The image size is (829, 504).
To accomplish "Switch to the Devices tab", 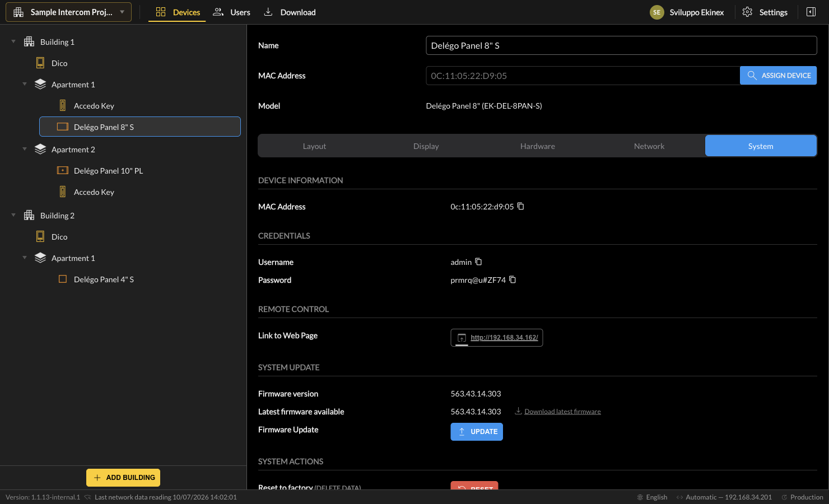I will [x=177, y=12].
